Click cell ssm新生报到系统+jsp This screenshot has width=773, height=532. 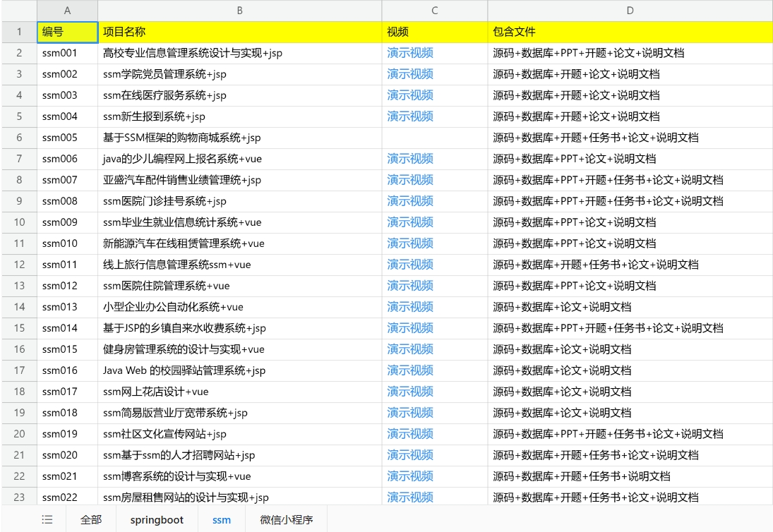pyautogui.click(x=239, y=116)
